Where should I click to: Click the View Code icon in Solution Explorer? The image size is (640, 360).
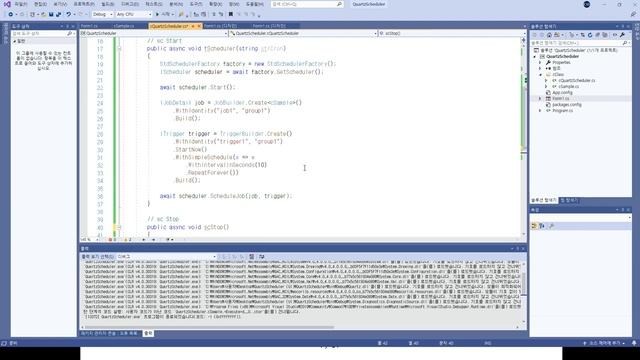pyautogui.click(x=615, y=35)
